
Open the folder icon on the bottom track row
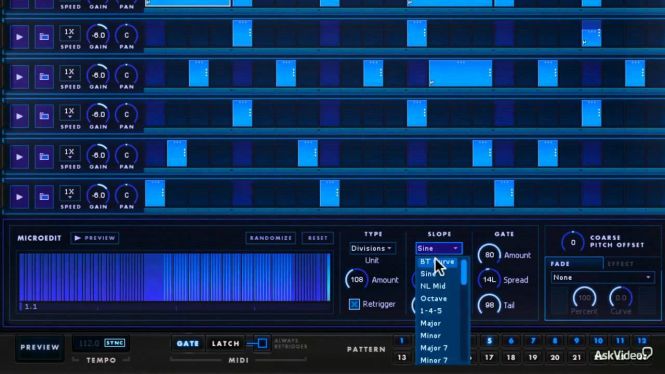tap(44, 197)
